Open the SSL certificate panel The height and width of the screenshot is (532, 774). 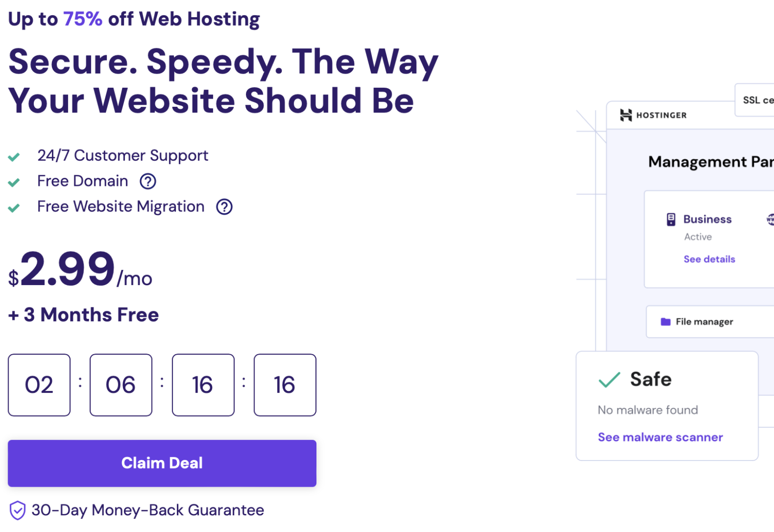pos(757,100)
